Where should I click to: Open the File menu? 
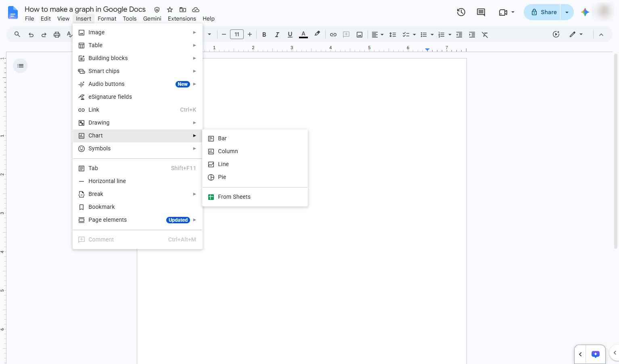(x=29, y=19)
